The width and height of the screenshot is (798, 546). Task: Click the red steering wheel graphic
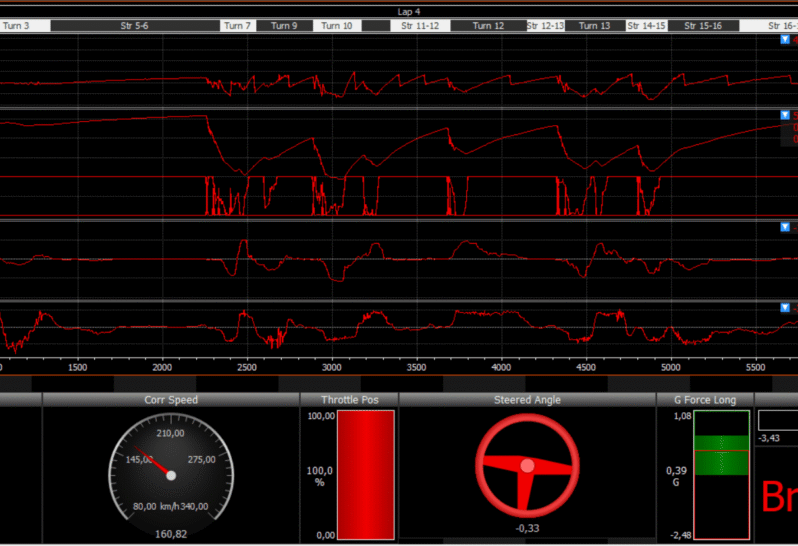coord(527,466)
